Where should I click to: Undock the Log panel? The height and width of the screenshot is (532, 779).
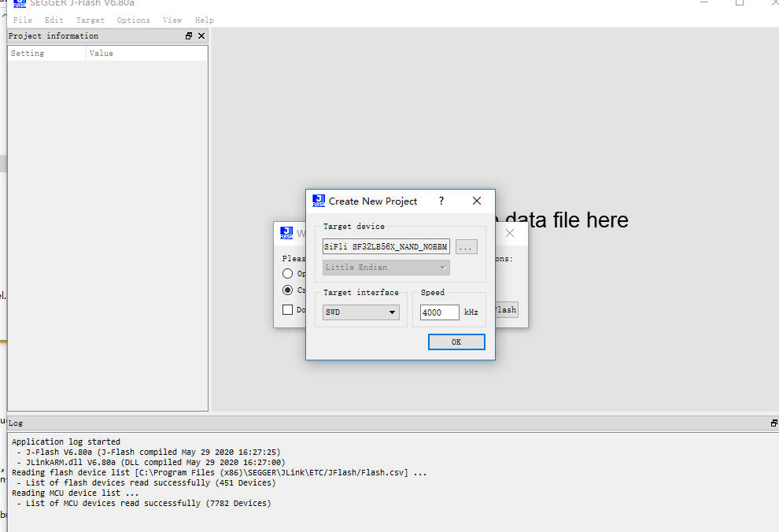point(774,423)
